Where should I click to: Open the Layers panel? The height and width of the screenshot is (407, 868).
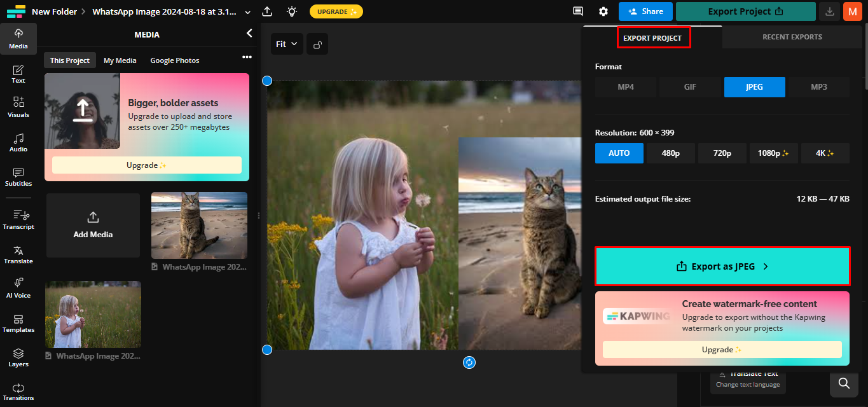[18, 357]
